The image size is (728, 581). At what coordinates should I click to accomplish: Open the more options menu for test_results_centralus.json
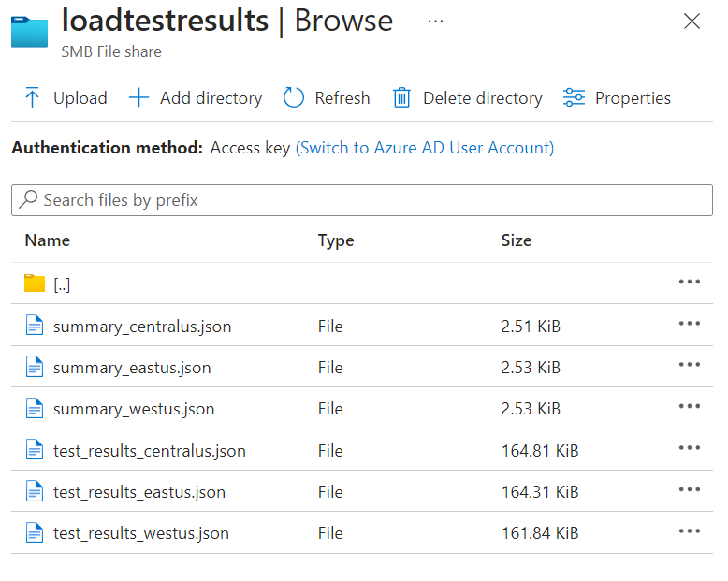click(690, 448)
